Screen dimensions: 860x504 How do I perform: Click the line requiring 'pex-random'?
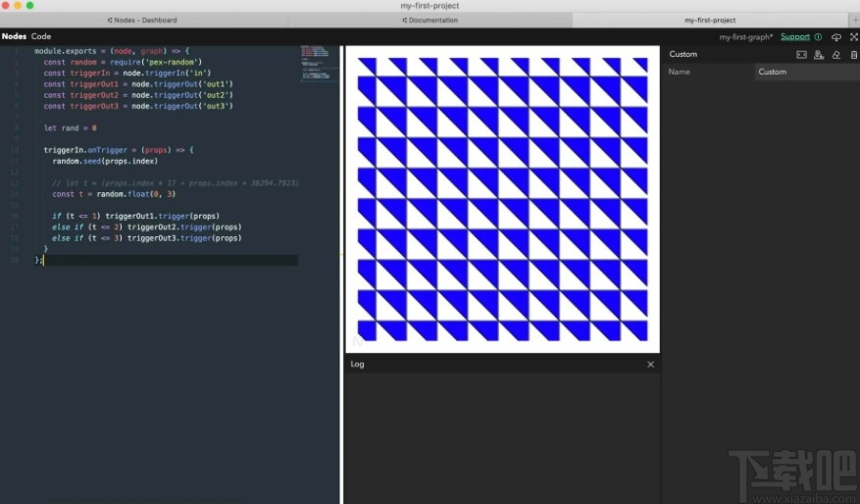point(123,62)
